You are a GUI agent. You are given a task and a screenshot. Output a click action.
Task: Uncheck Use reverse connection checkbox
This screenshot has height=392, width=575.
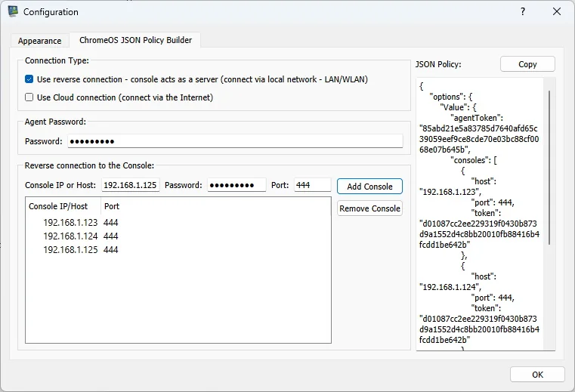pyautogui.click(x=29, y=79)
